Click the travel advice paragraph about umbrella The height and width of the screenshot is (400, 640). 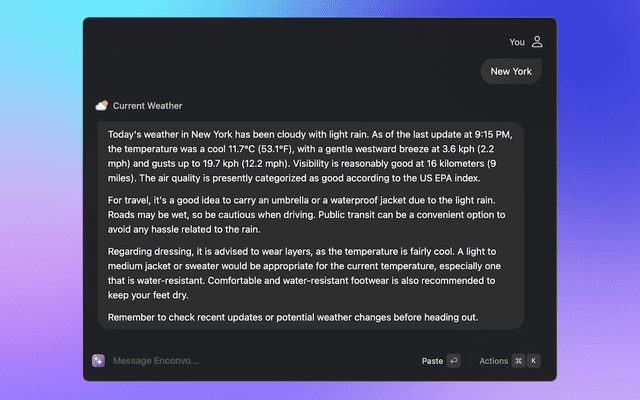pyautogui.click(x=307, y=215)
